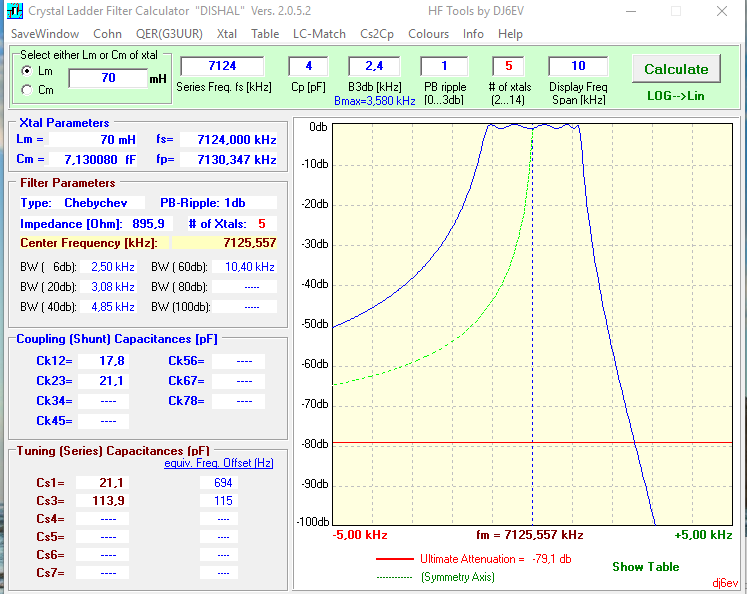Click the (Symmetry Axis) legend label
Image resolution: width=747 pixels, height=594 pixels.
(458, 577)
